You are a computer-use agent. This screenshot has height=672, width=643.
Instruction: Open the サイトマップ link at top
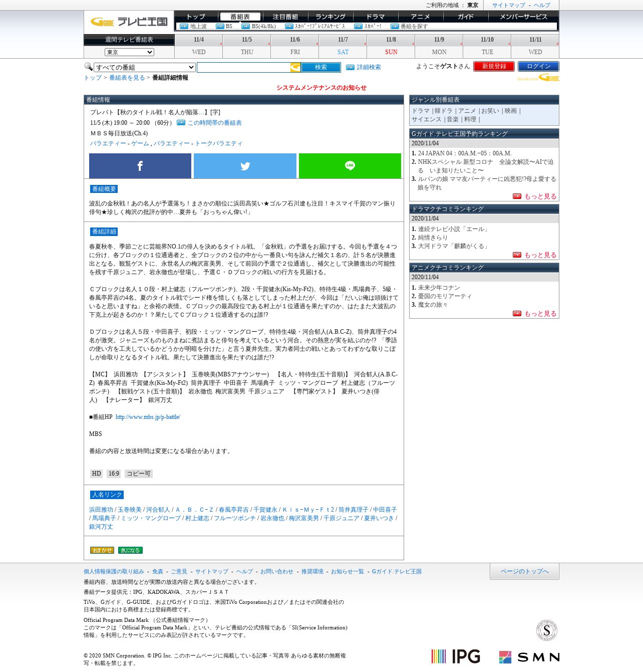[509, 5]
